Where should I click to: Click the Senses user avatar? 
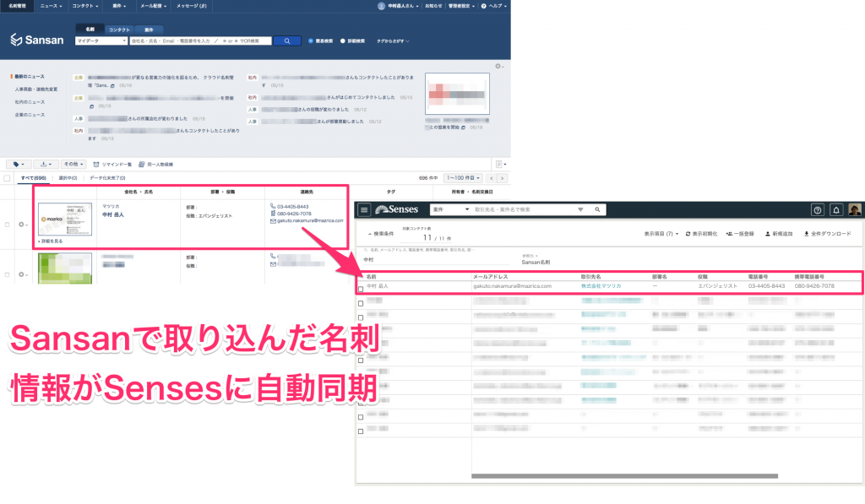click(855, 209)
